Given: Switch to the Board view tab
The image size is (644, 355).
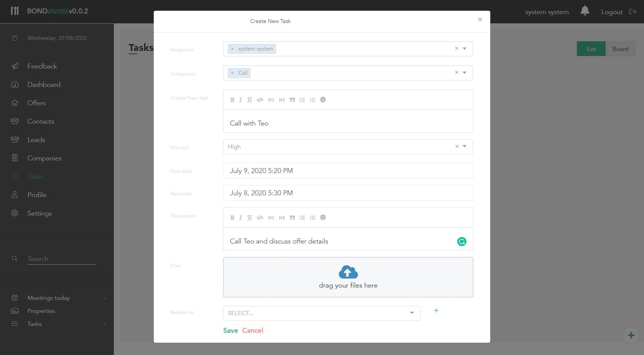Looking at the screenshot, I should click(x=620, y=49).
